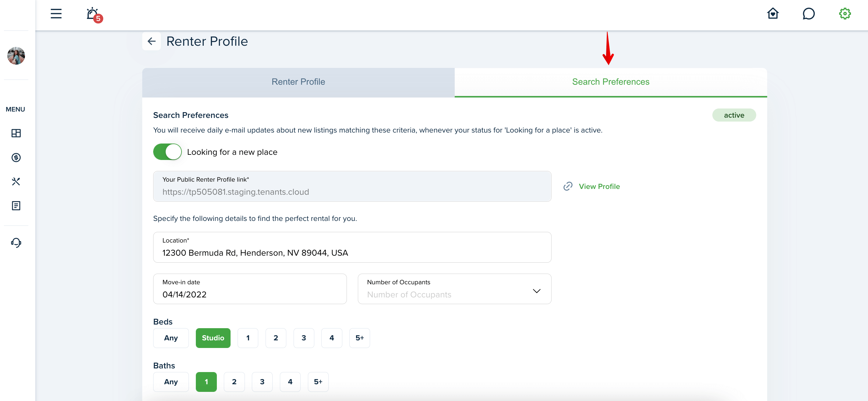Screen dimensions: 868x401
Task: Select 2 beds option
Action: (276, 338)
